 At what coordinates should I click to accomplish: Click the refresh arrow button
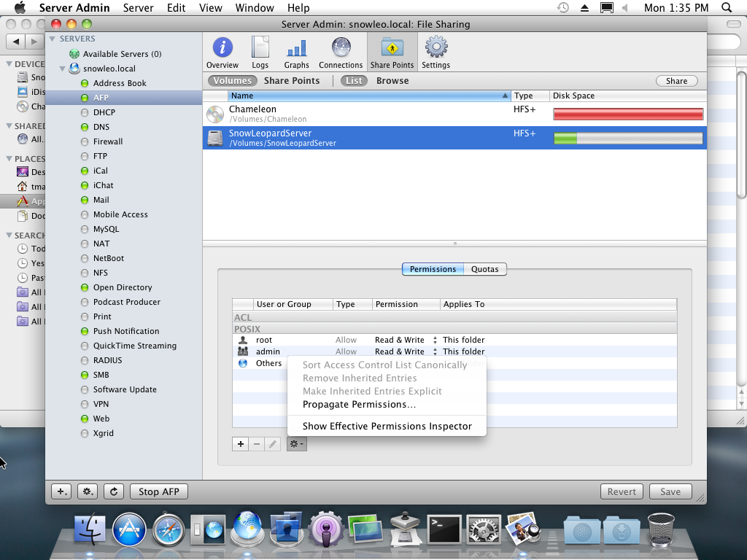[113, 491]
